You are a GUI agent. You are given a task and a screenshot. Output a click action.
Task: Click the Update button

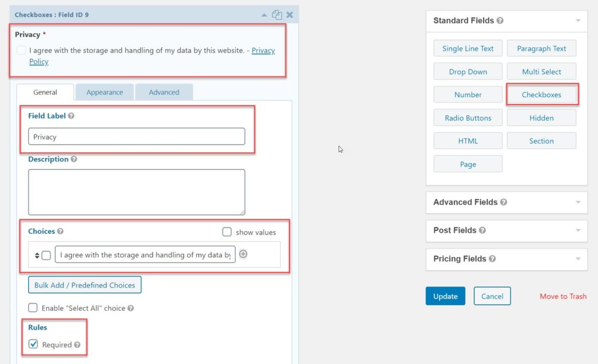pos(445,296)
